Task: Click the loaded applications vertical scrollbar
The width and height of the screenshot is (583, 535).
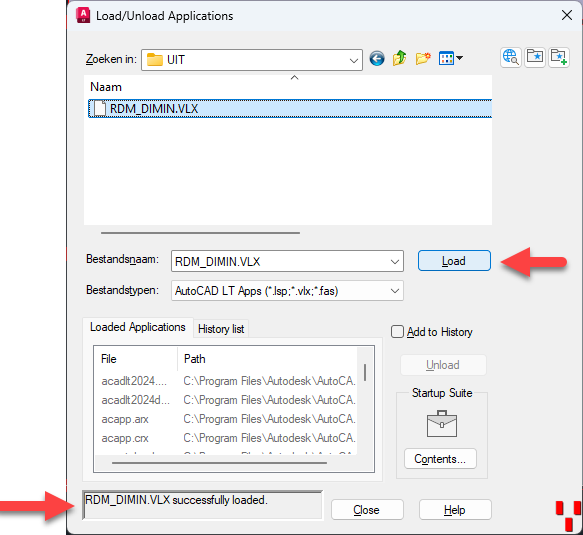Action: click(365, 401)
